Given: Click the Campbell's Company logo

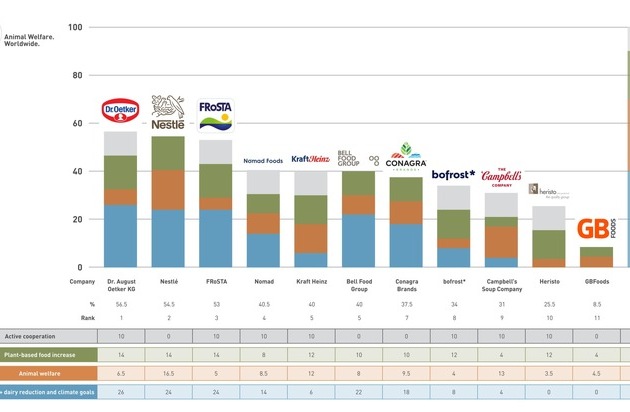Looking at the screenshot, I should click(x=501, y=178).
